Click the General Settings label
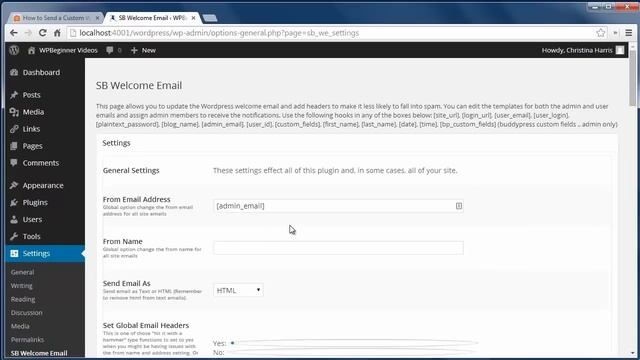The height and width of the screenshot is (360, 640). click(x=131, y=171)
